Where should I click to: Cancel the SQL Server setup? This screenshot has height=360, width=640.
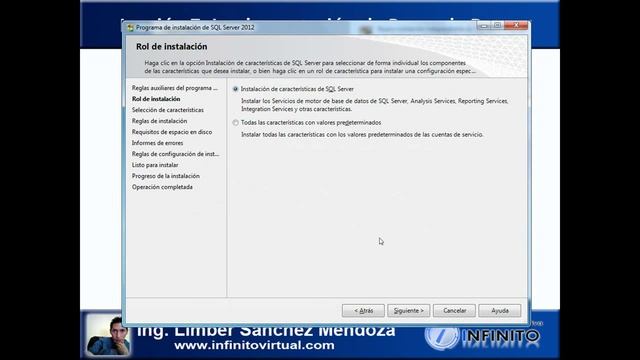point(454,311)
